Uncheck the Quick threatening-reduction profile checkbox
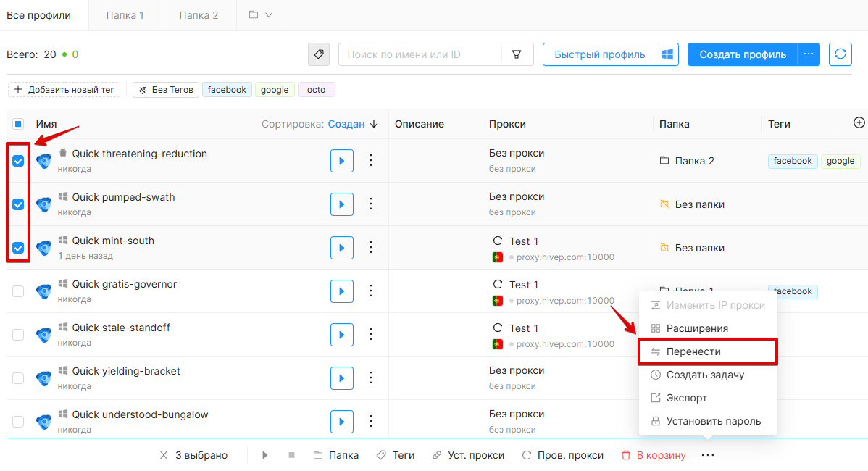 pyautogui.click(x=18, y=161)
